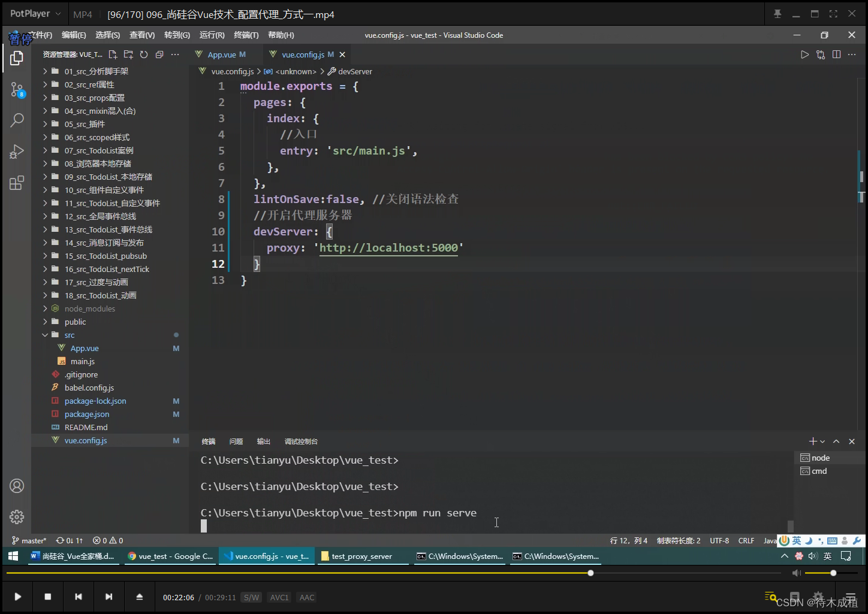Open the Extensions view icon
868x614 pixels.
17,183
